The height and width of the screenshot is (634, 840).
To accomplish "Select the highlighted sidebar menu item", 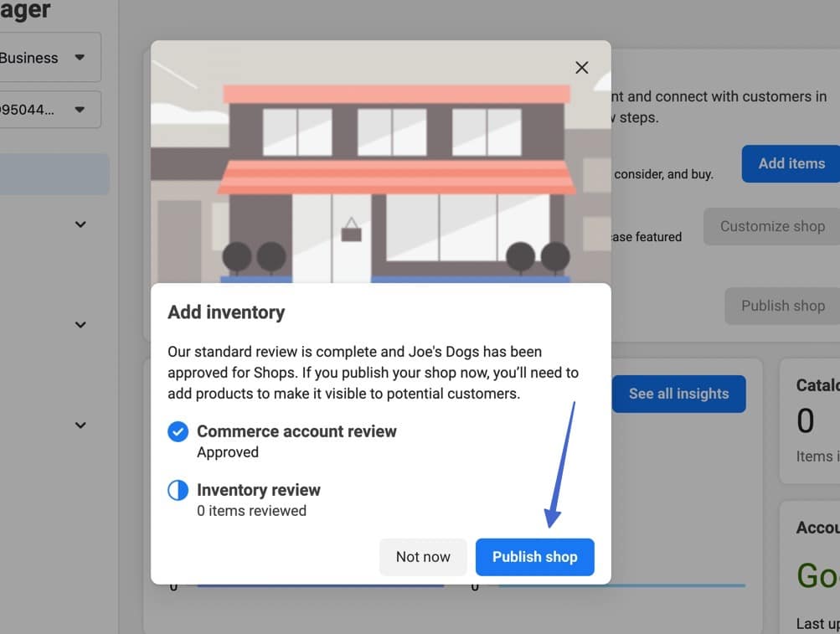I will (50, 174).
